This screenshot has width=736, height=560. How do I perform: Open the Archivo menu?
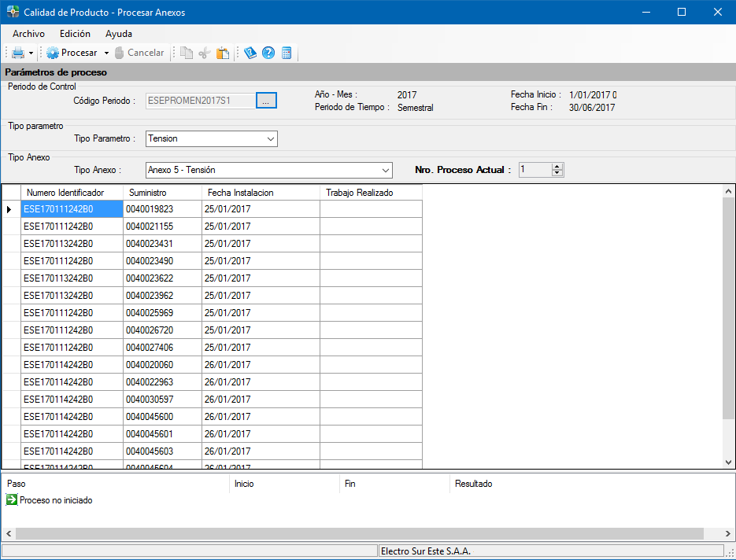point(28,34)
